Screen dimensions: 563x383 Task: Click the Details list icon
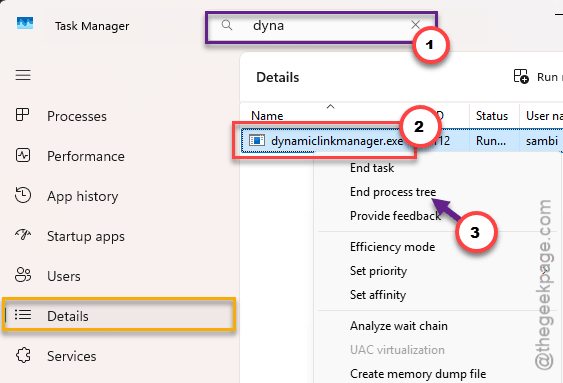click(23, 315)
